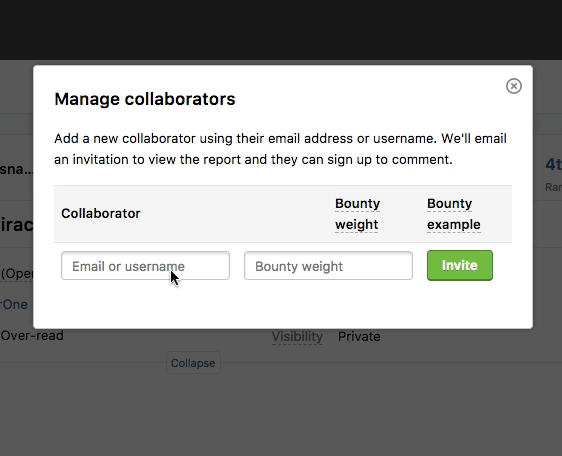Click the dark header bar at top

click(x=281, y=30)
